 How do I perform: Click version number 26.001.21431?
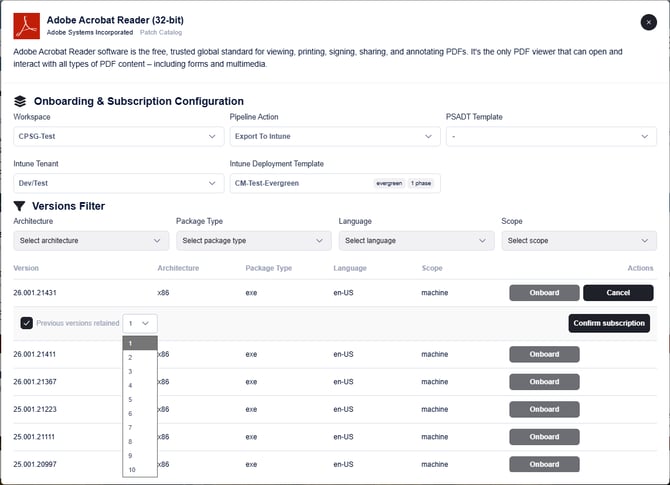pyautogui.click(x=35, y=293)
